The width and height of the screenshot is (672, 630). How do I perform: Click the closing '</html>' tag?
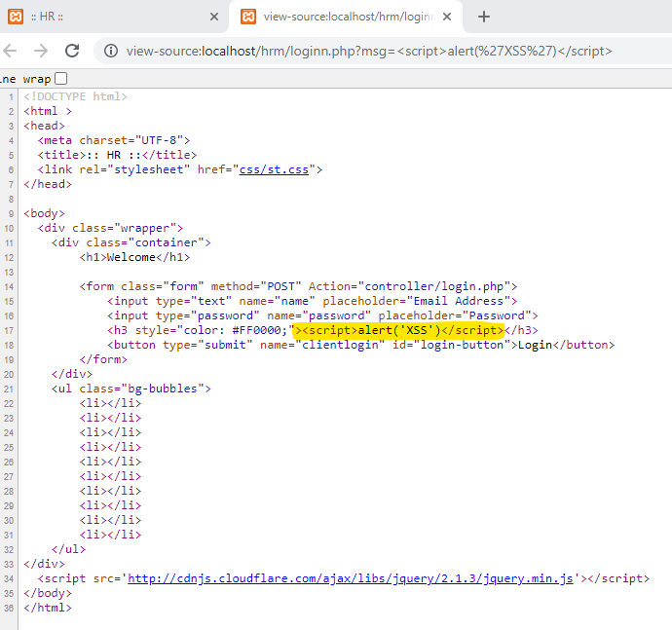[x=48, y=608]
